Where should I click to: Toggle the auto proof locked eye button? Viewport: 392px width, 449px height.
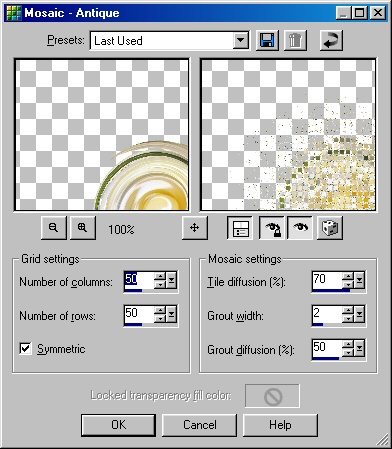(272, 228)
